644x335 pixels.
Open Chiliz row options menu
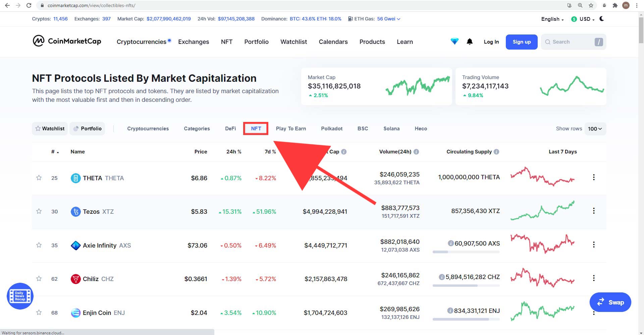pyautogui.click(x=594, y=278)
